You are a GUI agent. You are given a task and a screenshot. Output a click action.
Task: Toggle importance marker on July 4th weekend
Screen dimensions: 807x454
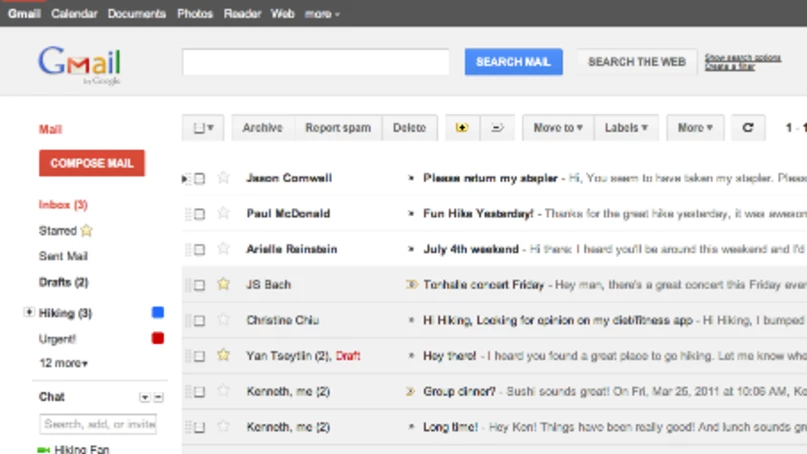(411, 249)
